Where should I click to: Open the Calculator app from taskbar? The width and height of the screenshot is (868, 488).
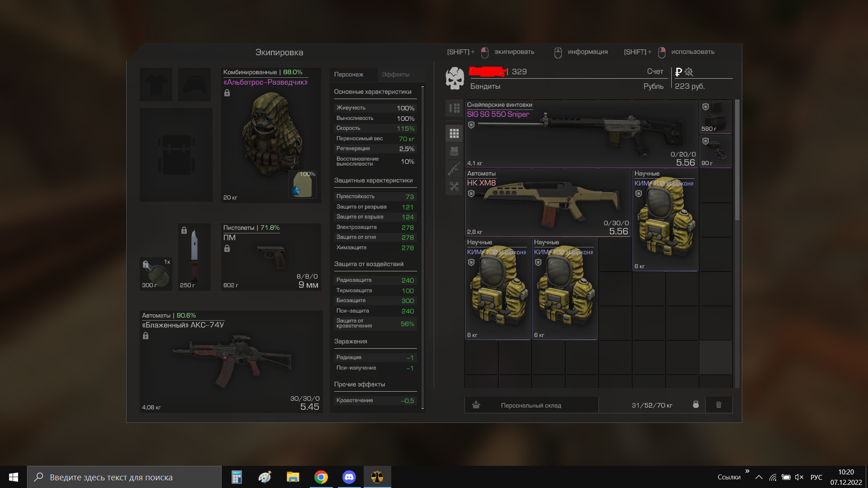pyautogui.click(x=237, y=477)
